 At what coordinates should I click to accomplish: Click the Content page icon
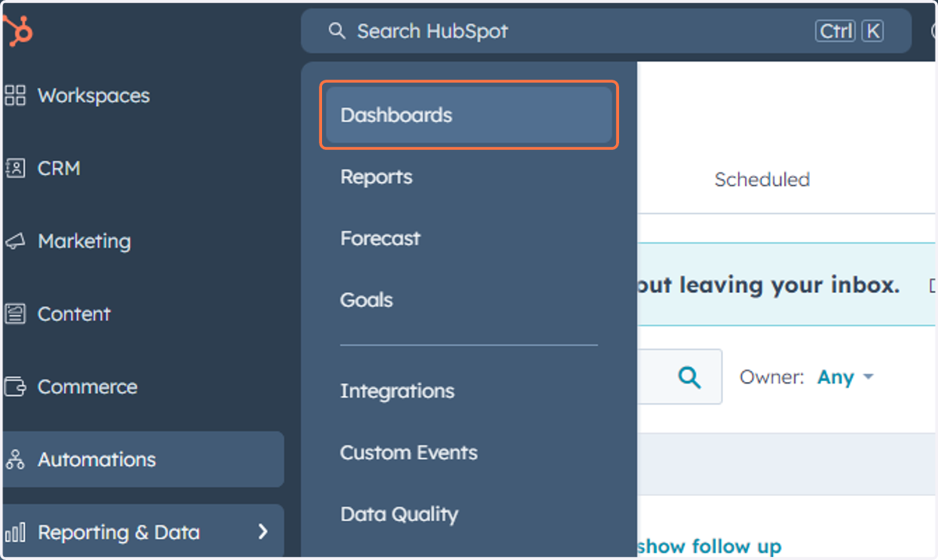(x=15, y=314)
